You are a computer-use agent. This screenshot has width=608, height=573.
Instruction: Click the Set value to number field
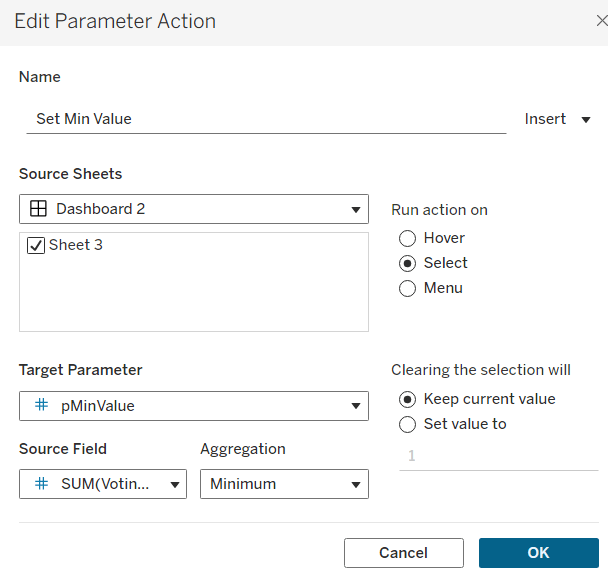(484, 456)
